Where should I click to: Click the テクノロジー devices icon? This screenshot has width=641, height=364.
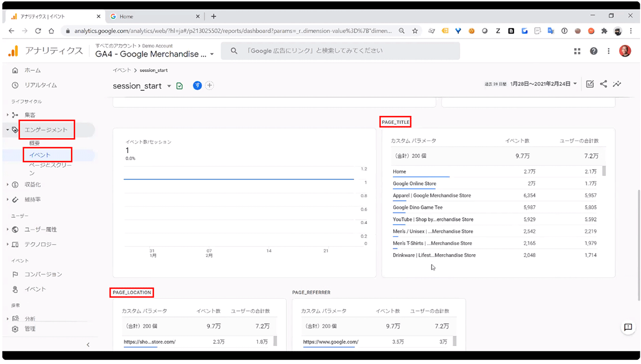coord(15,244)
